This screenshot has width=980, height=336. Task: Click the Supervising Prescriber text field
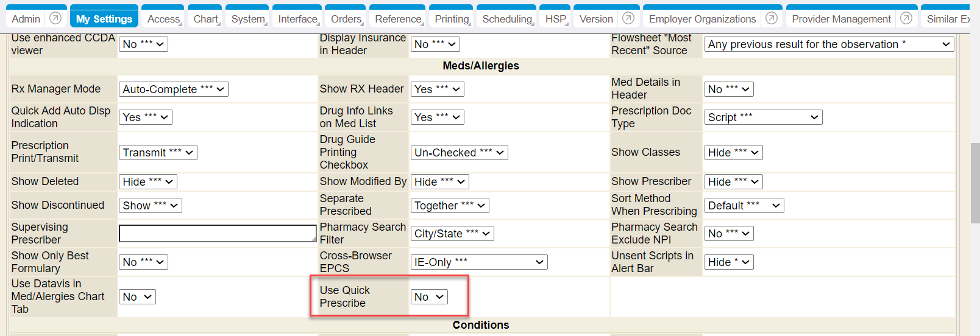[218, 234]
